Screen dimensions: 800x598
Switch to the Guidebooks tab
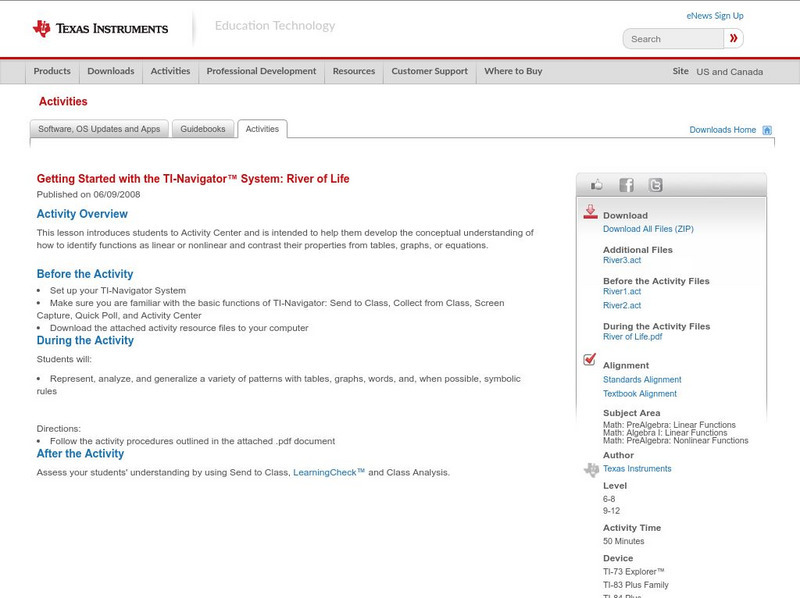203,129
